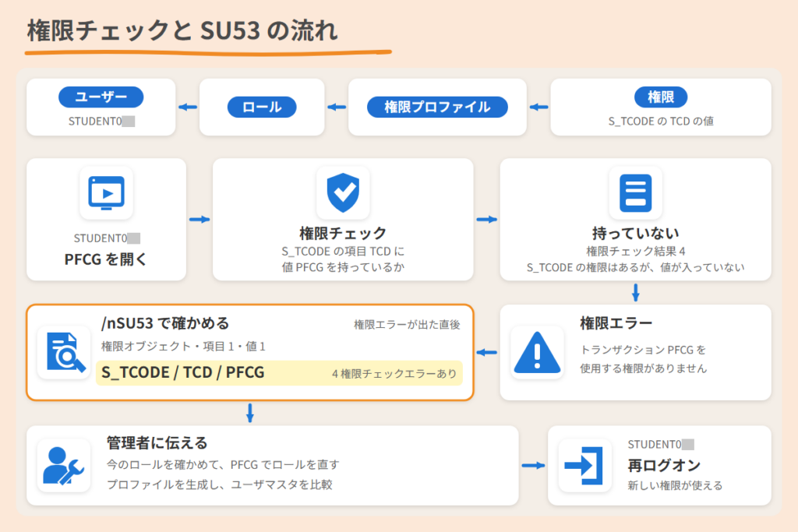
Task: Select the 権限 blue pill label
Action: [661, 97]
